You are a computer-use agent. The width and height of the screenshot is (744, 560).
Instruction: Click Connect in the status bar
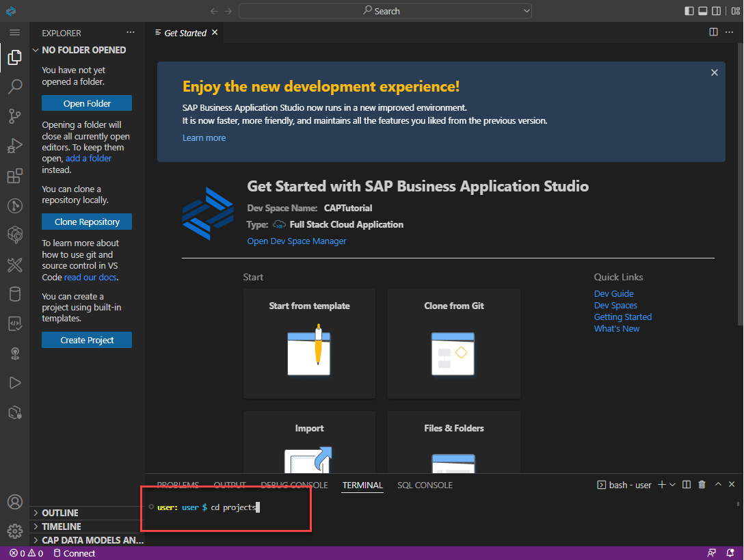tap(74, 553)
